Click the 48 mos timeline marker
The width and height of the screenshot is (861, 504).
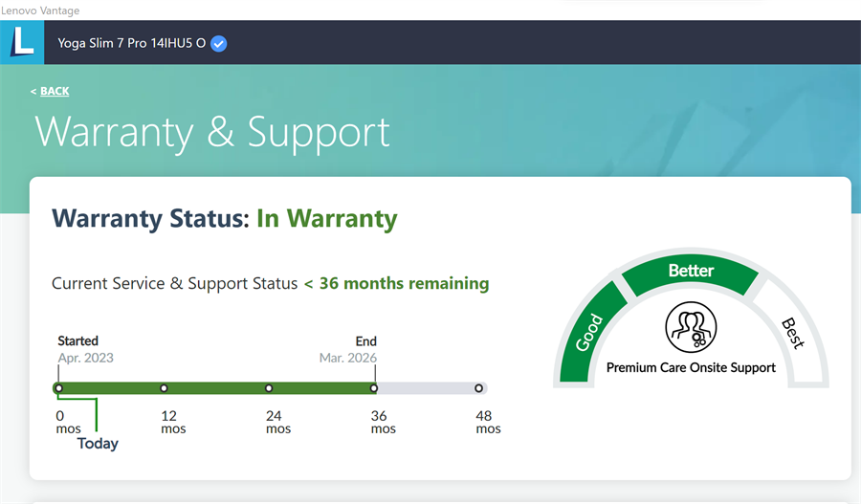pyautogui.click(x=478, y=388)
